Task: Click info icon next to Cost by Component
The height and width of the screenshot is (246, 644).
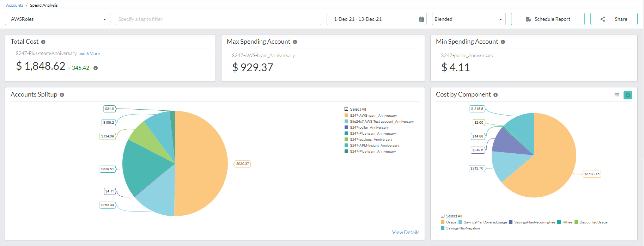Action: pos(496,95)
